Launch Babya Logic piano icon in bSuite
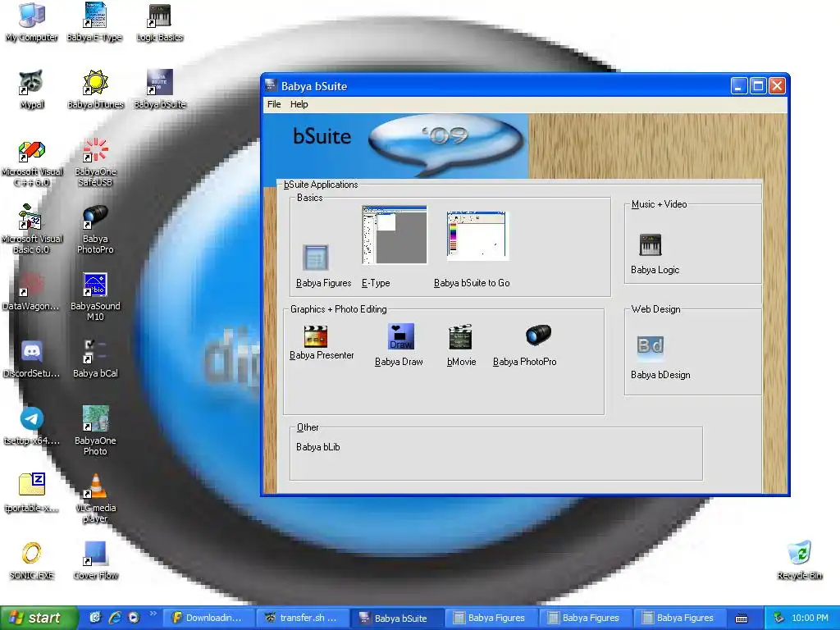The image size is (840, 630). point(651,244)
